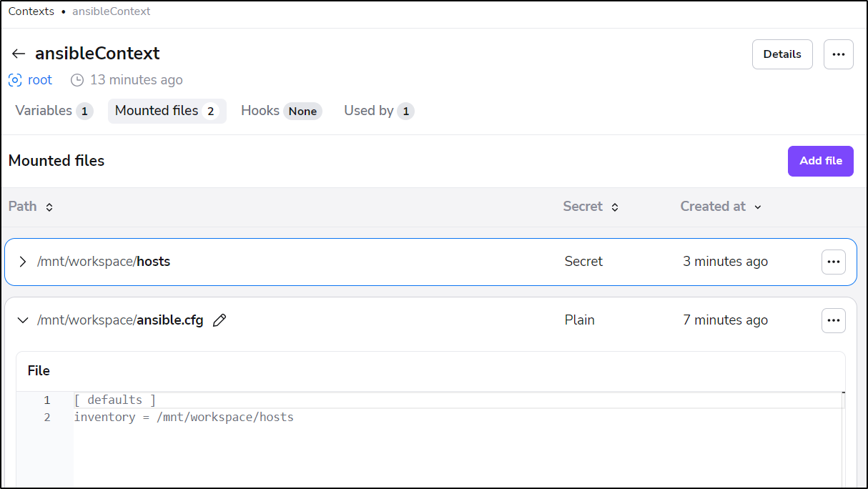868x489 pixels.
Task: Click the Details button
Action: (782, 54)
